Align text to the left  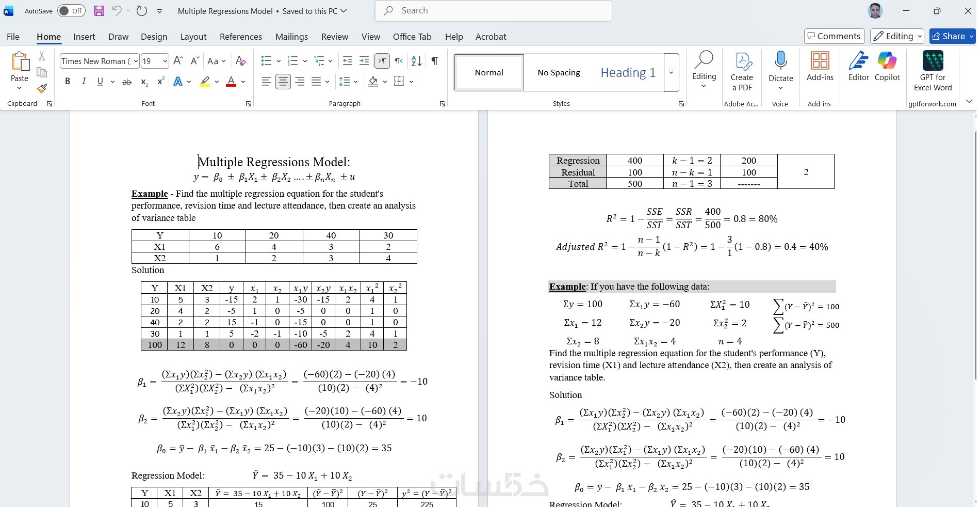click(x=267, y=82)
